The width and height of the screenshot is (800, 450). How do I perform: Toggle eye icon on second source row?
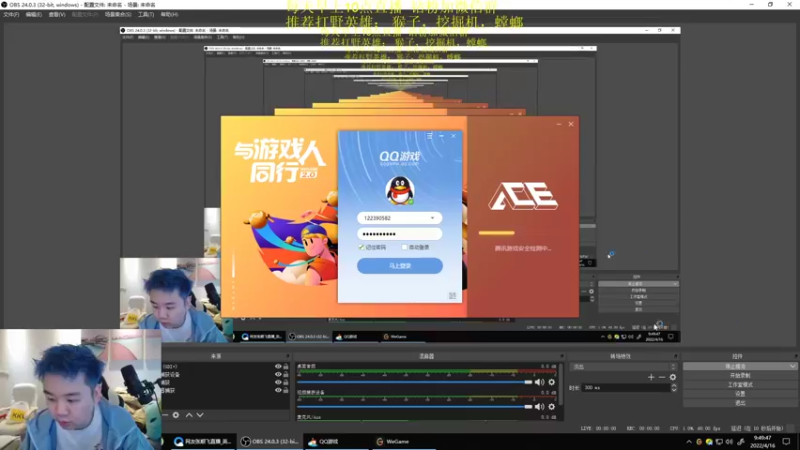pyautogui.click(x=278, y=374)
